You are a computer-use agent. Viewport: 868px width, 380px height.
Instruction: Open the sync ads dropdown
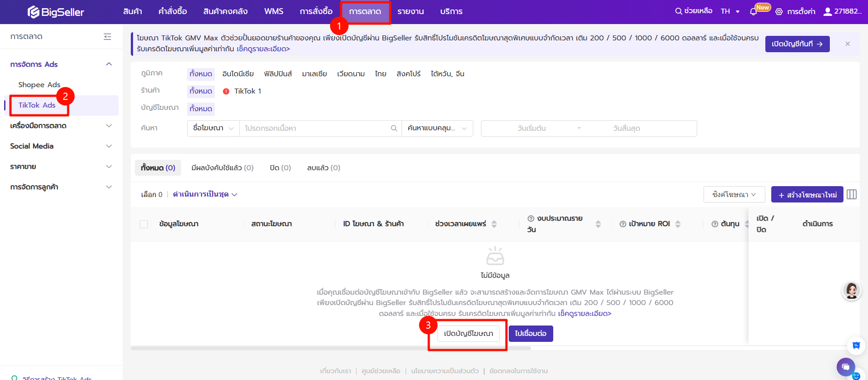[x=734, y=195]
